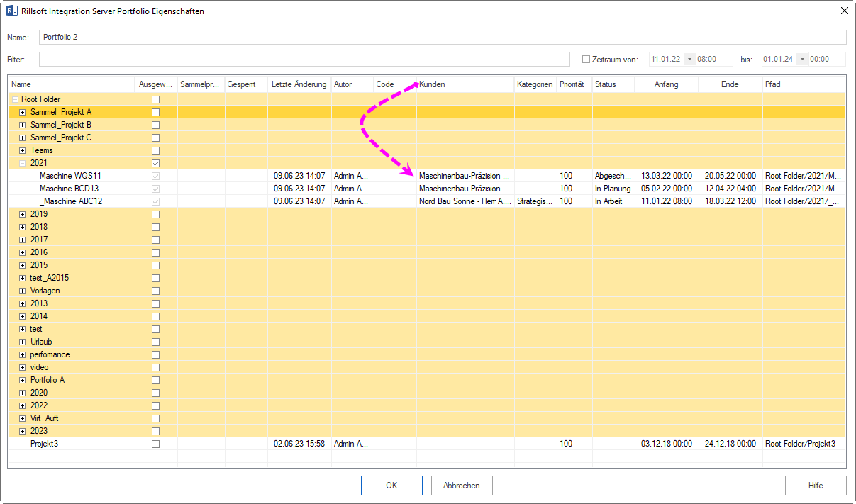Click the 08:00 start time field
The height and width of the screenshot is (504, 856).
pyautogui.click(x=714, y=60)
